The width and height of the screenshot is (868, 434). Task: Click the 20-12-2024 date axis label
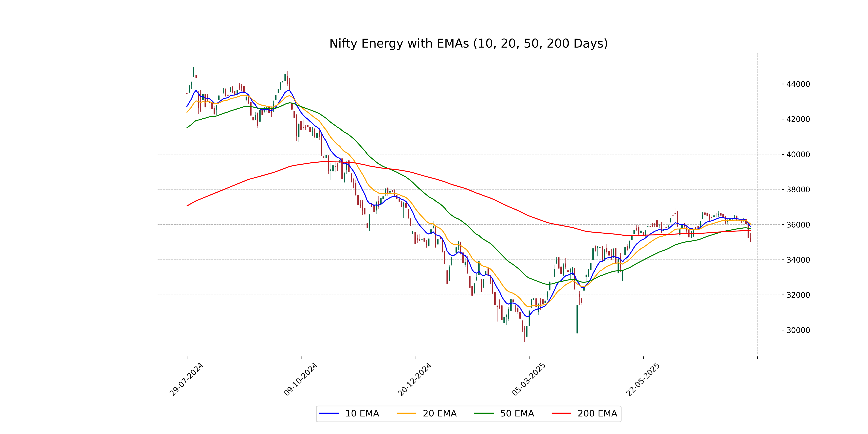coord(414,379)
